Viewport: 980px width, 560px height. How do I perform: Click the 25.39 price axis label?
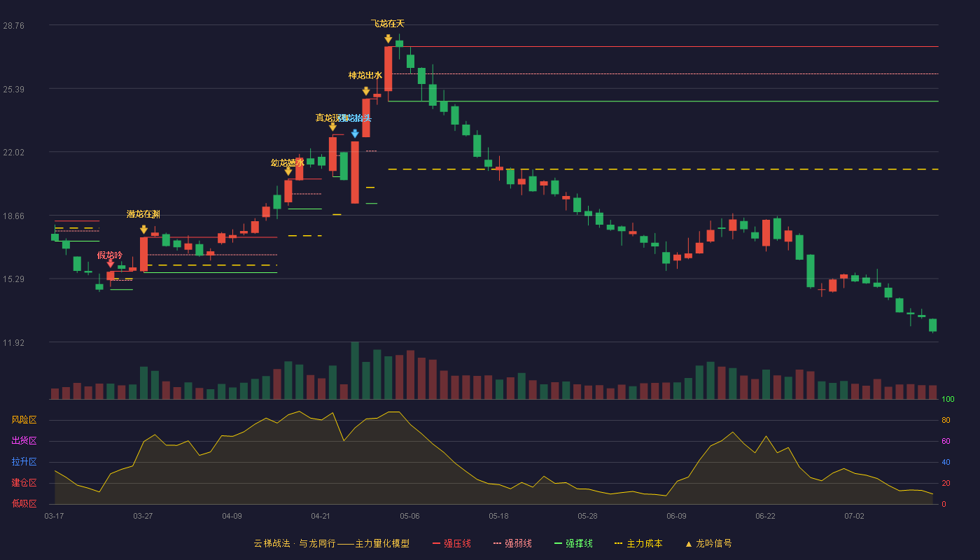pyautogui.click(x=14, y=89)
